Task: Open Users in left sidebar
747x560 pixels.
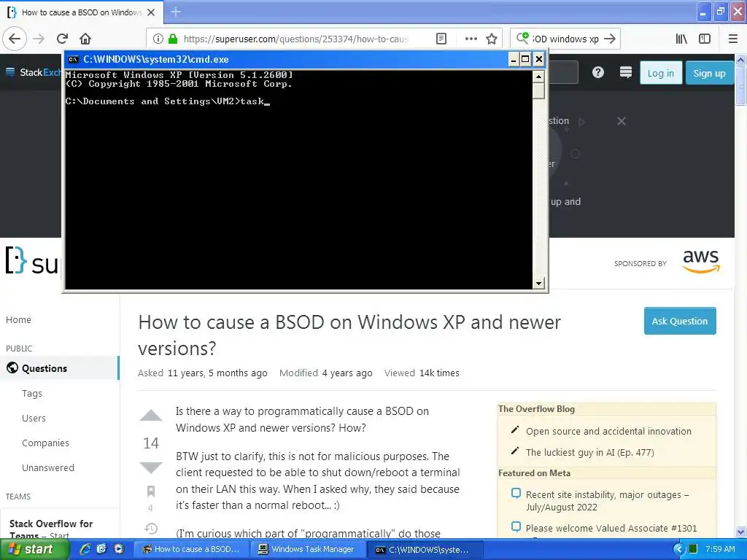Action: pos(34,418)
